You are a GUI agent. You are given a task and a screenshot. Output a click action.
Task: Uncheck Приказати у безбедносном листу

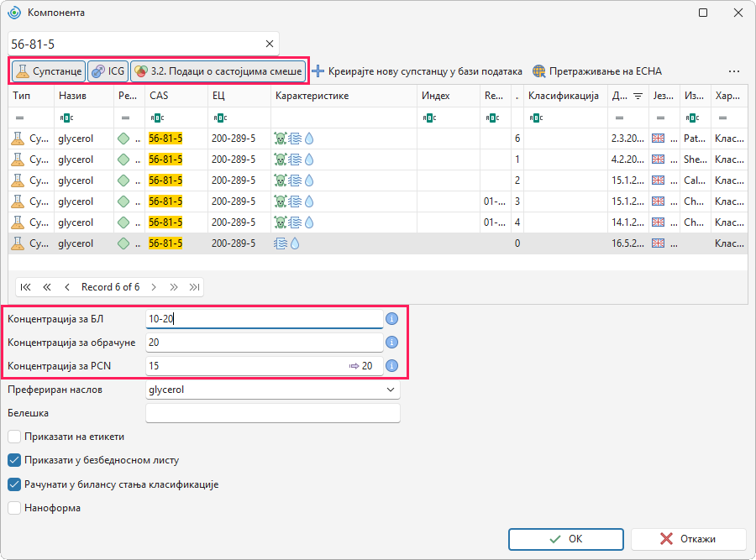click(14, 460)
